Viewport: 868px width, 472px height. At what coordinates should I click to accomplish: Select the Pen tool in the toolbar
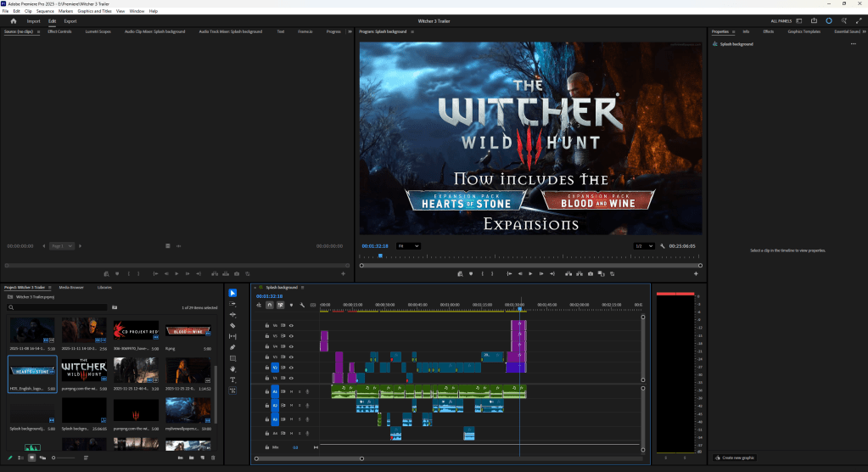(233, 347)
